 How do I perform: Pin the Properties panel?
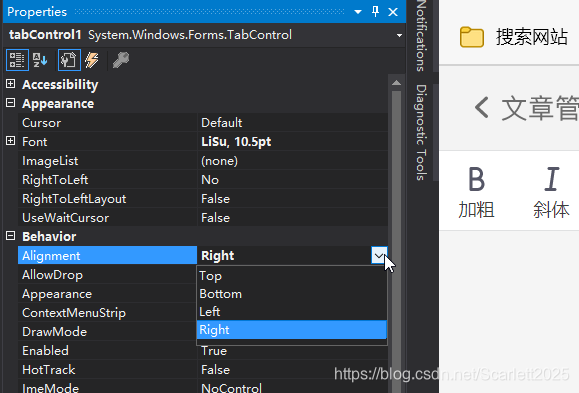[376, 12]
